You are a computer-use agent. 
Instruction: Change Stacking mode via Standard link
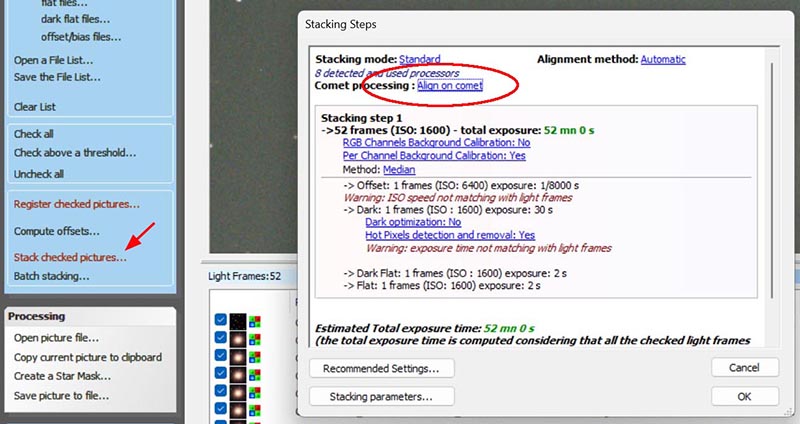[419, 59]
